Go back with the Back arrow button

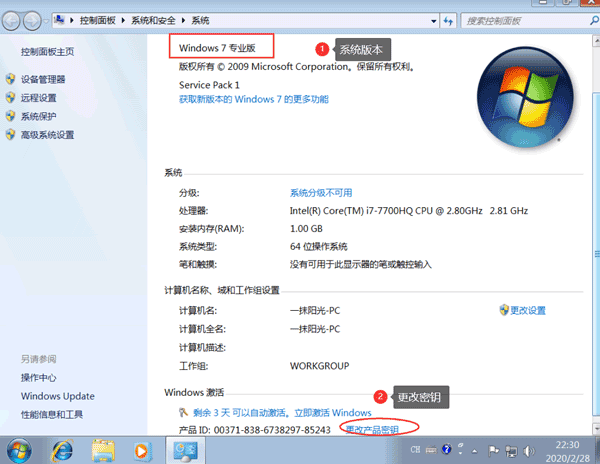[11, 21]
